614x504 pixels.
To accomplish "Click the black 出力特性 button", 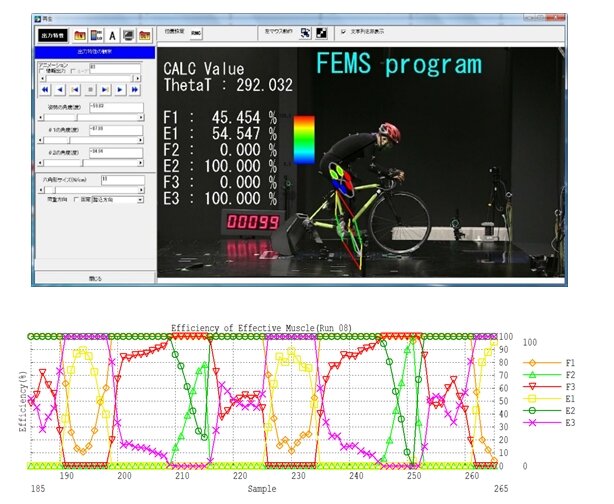I will point(51,35).
